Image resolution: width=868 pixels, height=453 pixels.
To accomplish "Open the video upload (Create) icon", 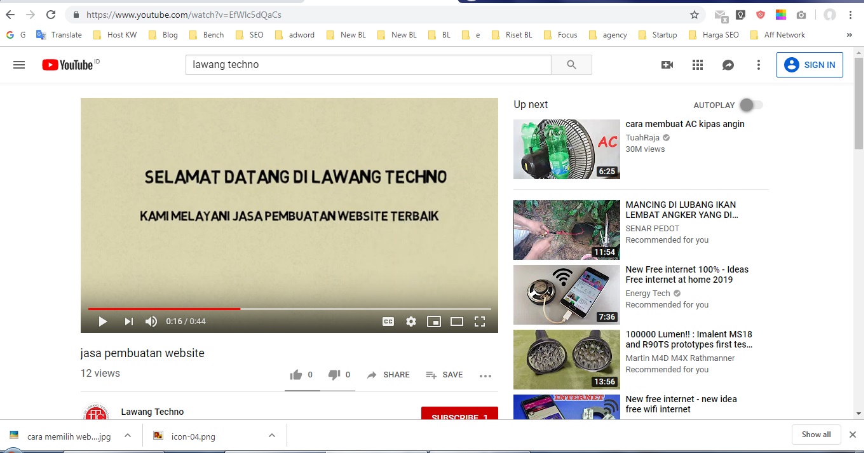I will click(667, 64).
